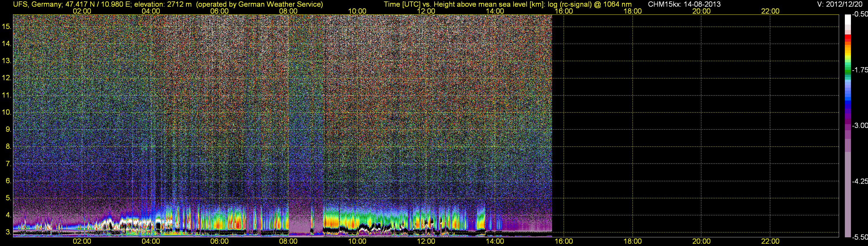Click the red band of the color scale

click(x=848, y=38)
